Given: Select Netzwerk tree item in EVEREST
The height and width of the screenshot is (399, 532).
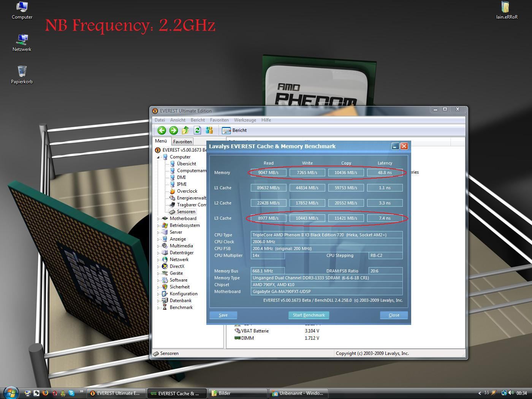Looking at the screenshot, I should pyautogui.click(x=179, y=260).
